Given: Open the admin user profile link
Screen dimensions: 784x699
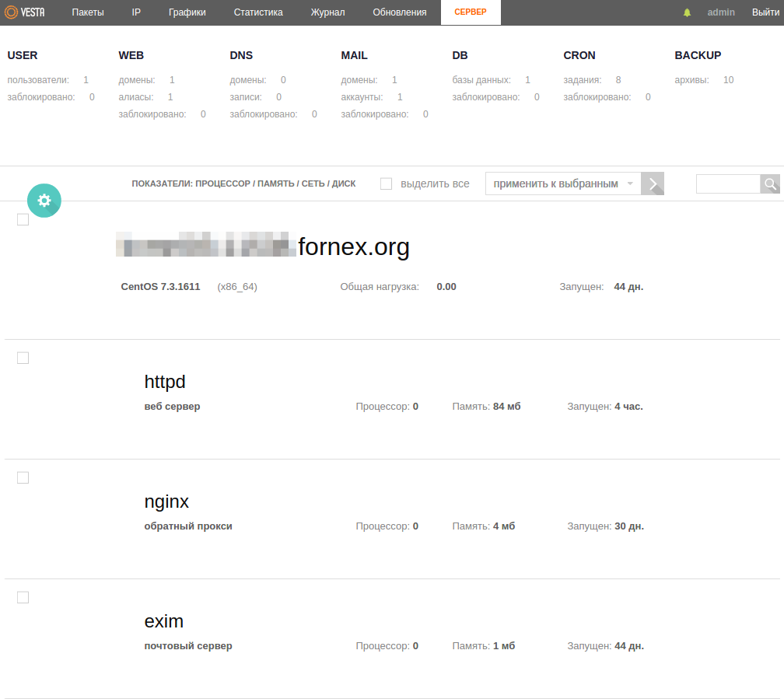Looking at the screenshot, I should coord(721,12).
